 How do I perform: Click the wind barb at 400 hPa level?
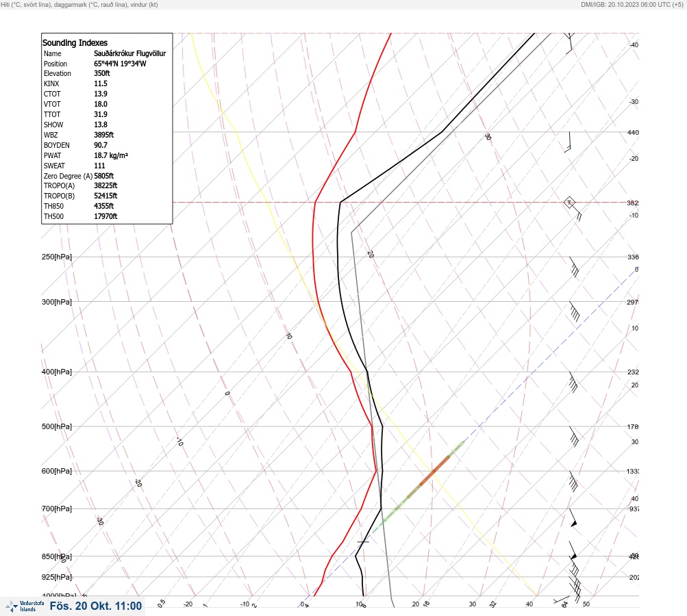(x=573, y=382)
